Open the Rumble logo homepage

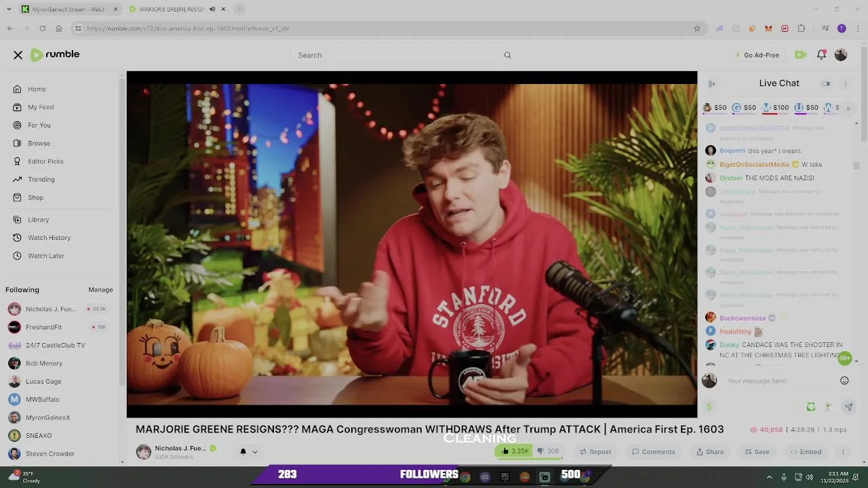(x=55, y=54)
